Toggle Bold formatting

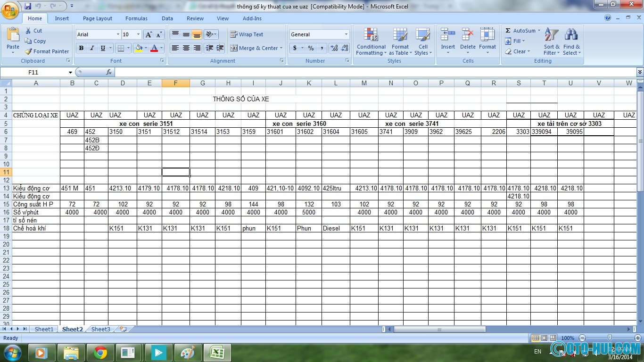click(81, 48)
